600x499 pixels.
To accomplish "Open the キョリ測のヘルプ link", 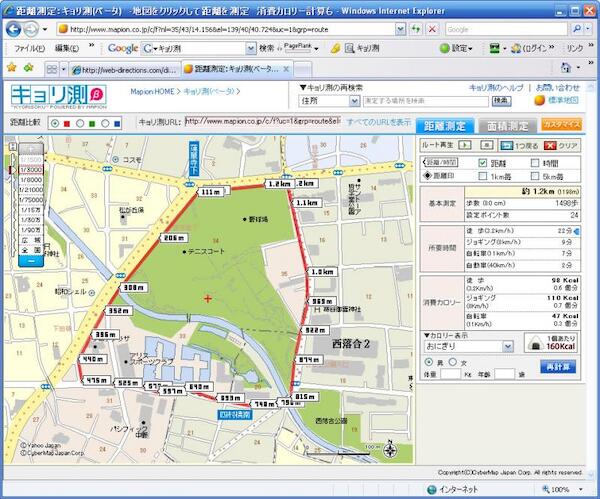I will [496, 88].
